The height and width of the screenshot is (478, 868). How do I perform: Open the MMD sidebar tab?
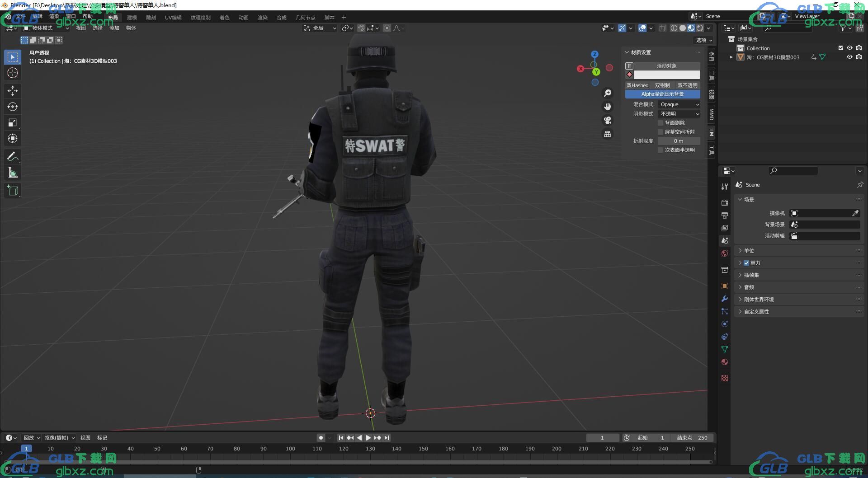[x=712, y=114]
